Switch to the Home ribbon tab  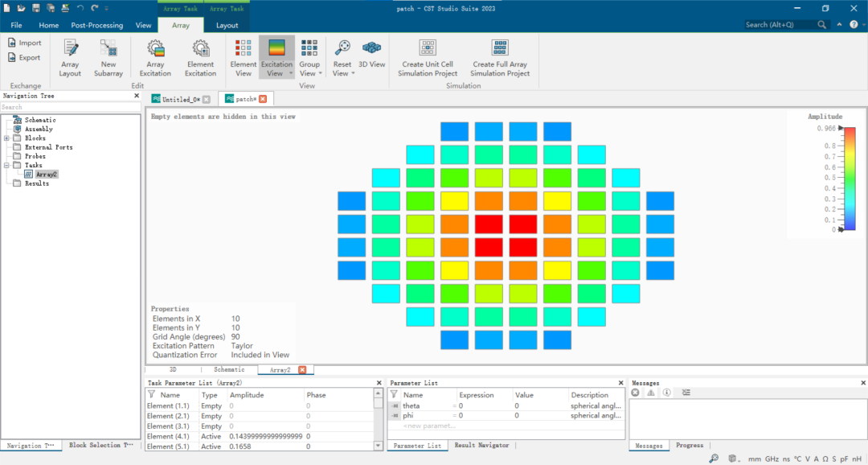[49, 25]
